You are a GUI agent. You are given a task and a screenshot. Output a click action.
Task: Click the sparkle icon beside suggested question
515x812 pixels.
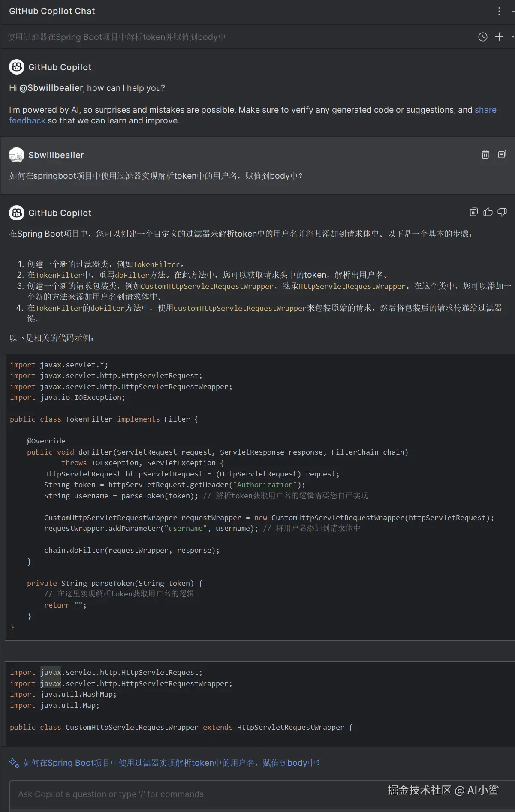click(14, 763)
